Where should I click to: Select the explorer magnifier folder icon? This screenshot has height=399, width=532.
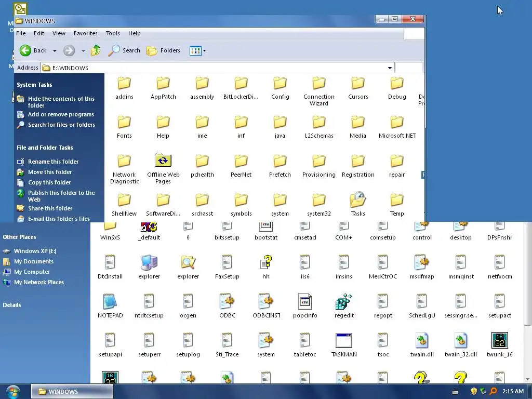188,262
